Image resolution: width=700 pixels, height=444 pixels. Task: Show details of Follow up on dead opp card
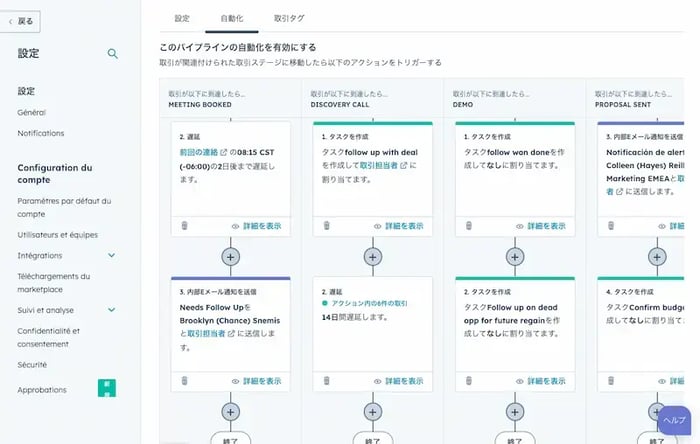[x=541, y=381]
